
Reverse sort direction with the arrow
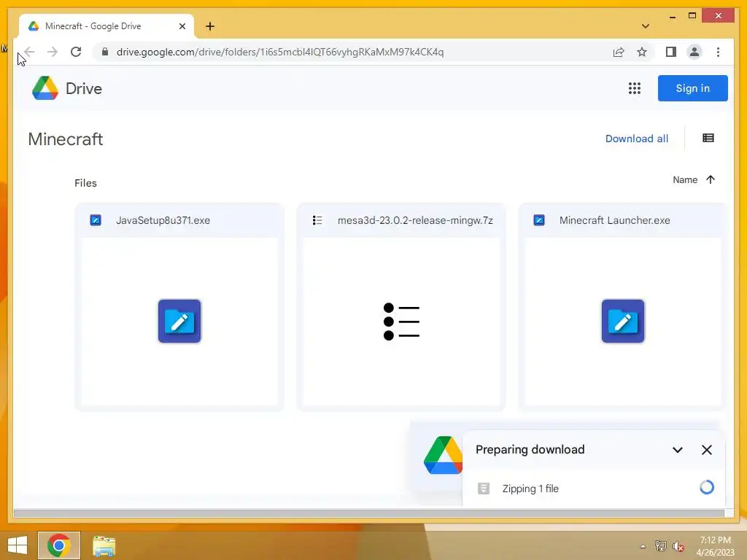click(x=711, y=179)
